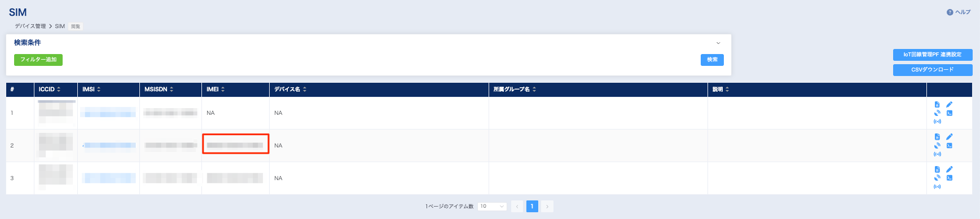Click the satellite dish icon in row 3
Screen dimensions: 980x219
pyautogui.click(x=937, y=178)
